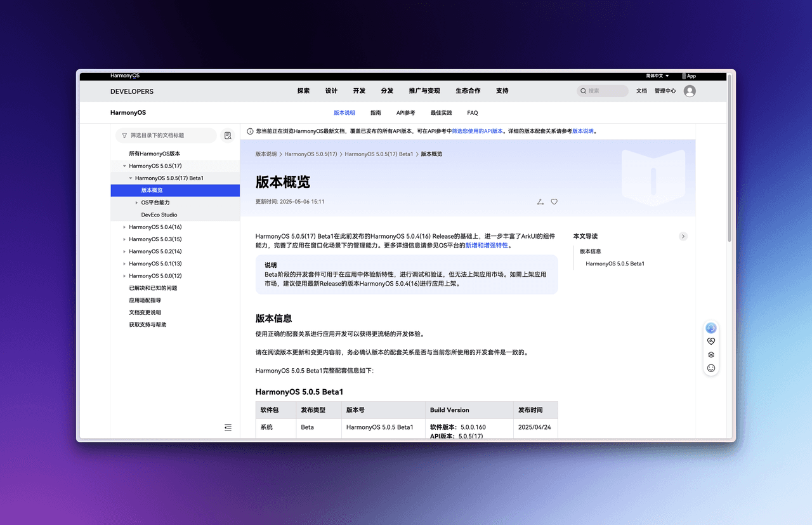Expand the HarmonyOS 5.0.4(16) node
Image resolution: width=812 pixels, height=525 pixels.
pyautogui.click(x=124, y=227)
